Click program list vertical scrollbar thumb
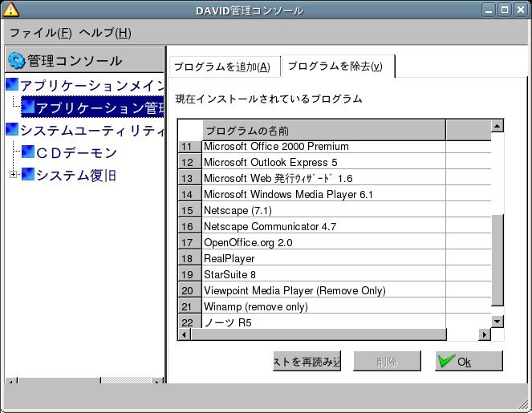The width and height of the screenshot is (532, 413). 497,260
